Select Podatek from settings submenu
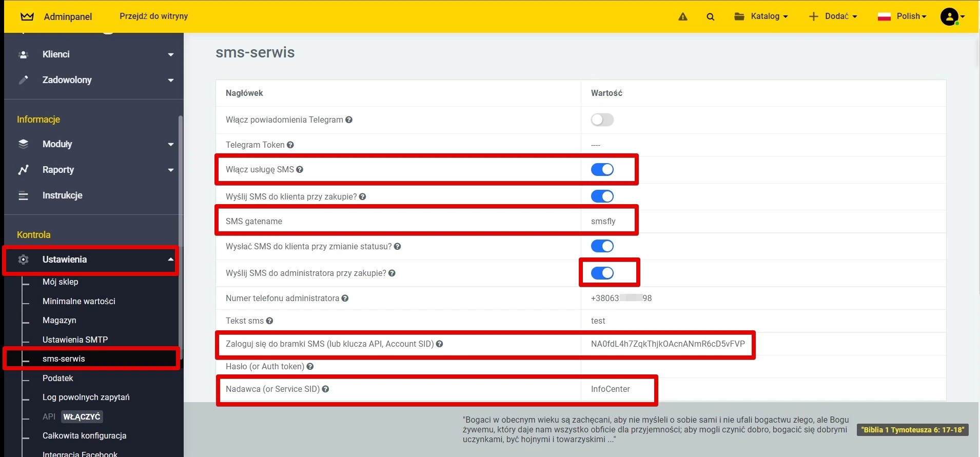Image resolution: width=980 pixels, height=457 pixels. click(x=57, y=378)
